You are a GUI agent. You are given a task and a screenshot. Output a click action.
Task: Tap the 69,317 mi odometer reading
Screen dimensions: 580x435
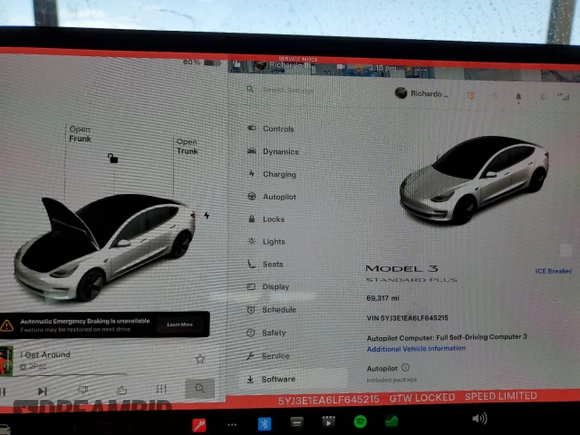click(383, 298)
